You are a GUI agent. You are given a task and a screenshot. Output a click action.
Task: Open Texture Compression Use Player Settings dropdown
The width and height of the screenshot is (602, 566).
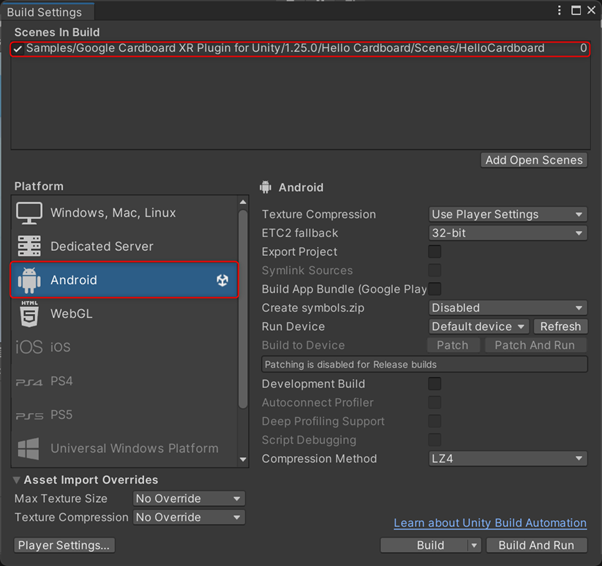click(x=508, y=214)
